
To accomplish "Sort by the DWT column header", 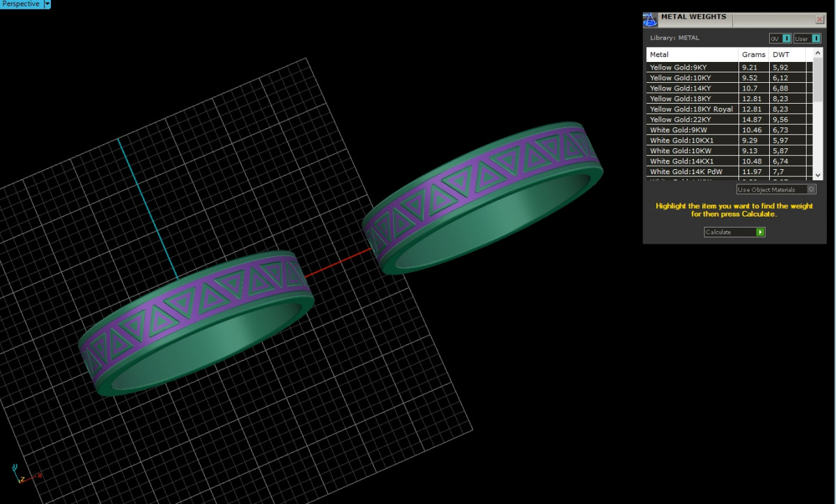I will 788,54.
